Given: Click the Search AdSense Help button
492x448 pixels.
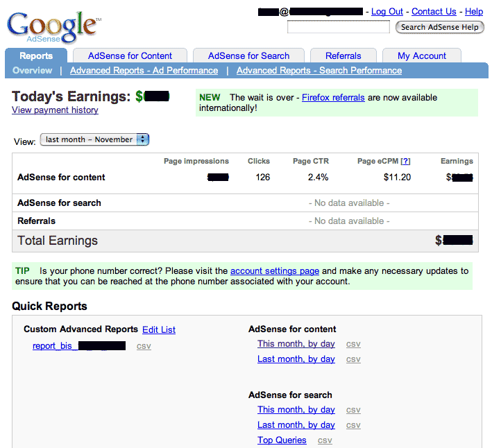Looking at the screenshot, I should tap(439, 27).
